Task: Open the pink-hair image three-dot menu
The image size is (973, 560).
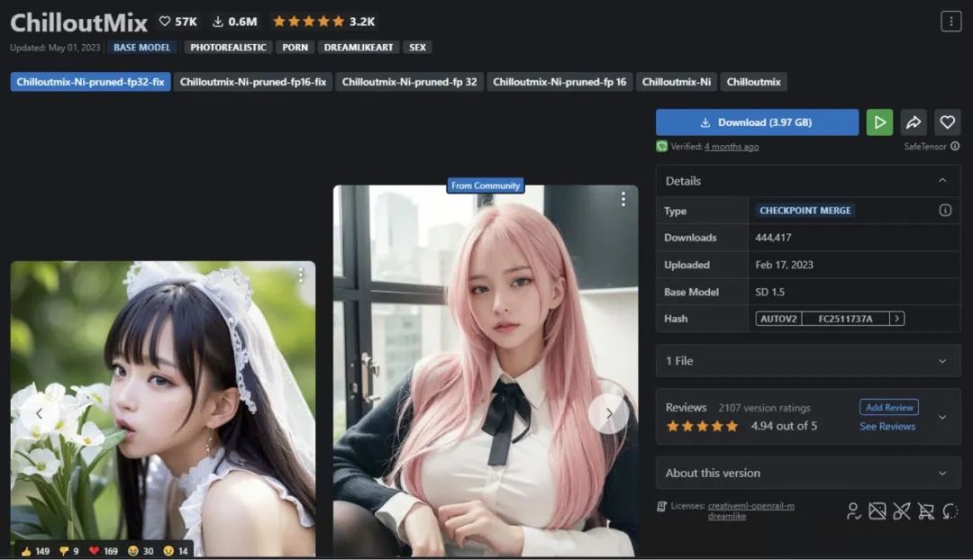Action: click(623, 199)
